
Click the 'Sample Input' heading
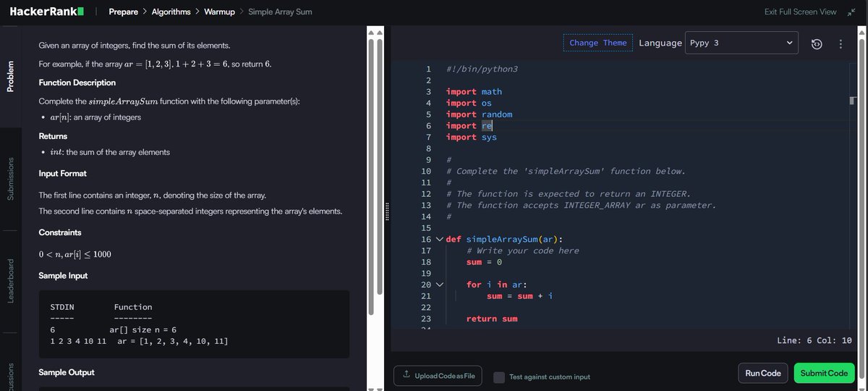pyautogui.click(x=64, y=276)
